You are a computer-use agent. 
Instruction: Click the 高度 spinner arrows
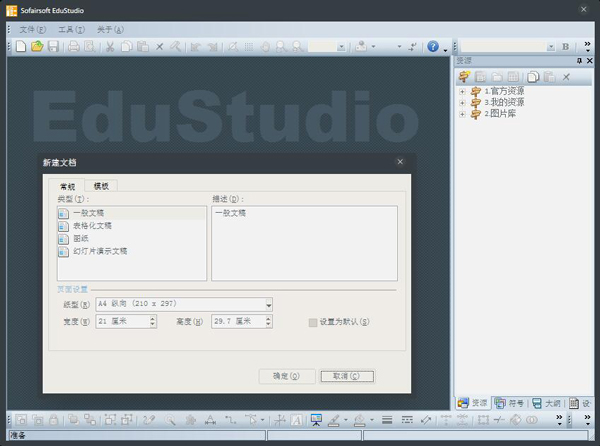[268, 322]
